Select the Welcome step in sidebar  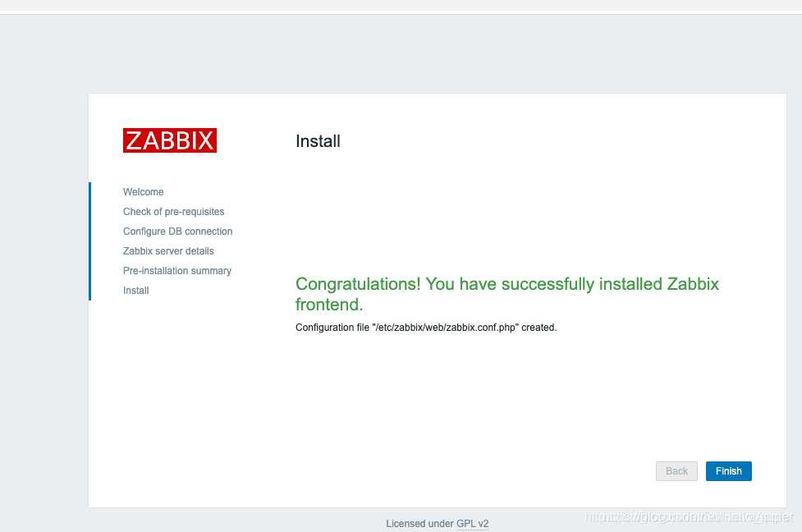(143, 192)
